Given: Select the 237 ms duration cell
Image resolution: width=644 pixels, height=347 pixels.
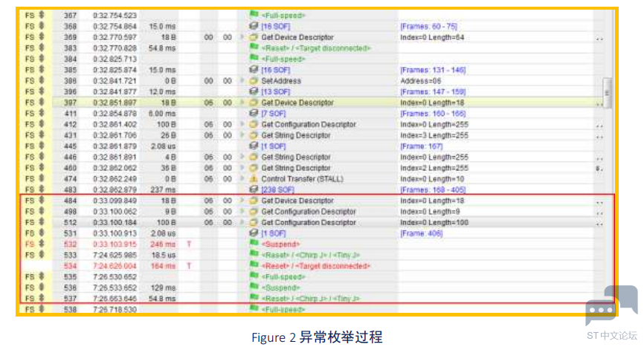Looking at the screenshot, I should pos(163,189).
